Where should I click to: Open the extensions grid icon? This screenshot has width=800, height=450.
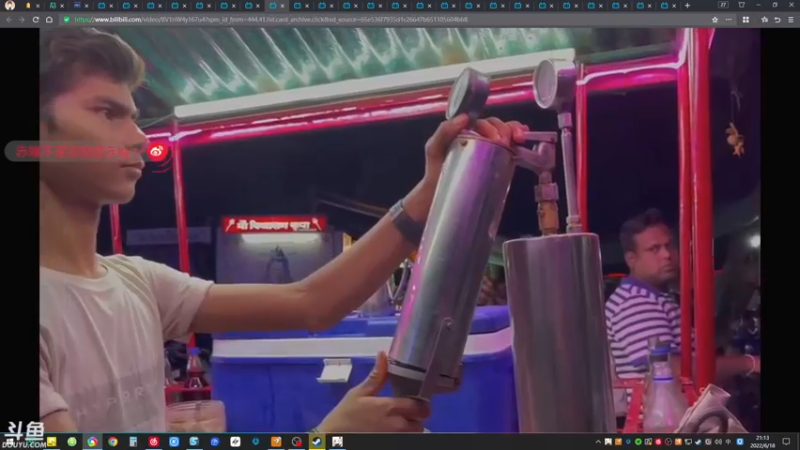746,19
